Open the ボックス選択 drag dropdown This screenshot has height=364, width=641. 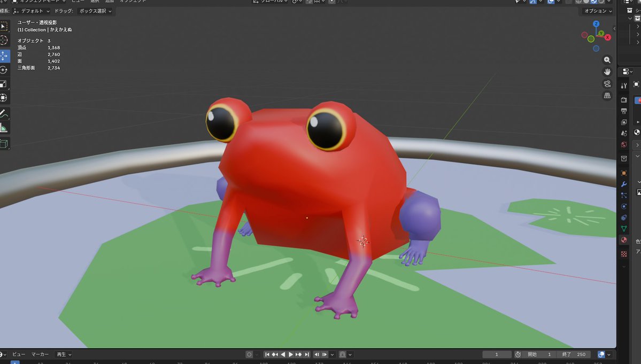pyautogui.click(x=95, y=11)
